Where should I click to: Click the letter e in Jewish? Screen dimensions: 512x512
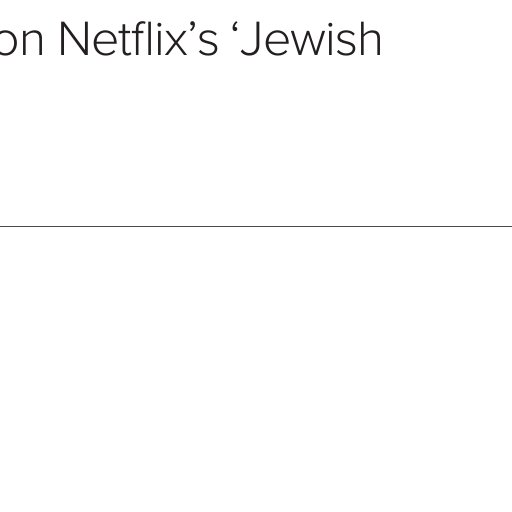(x=277, y=43)
